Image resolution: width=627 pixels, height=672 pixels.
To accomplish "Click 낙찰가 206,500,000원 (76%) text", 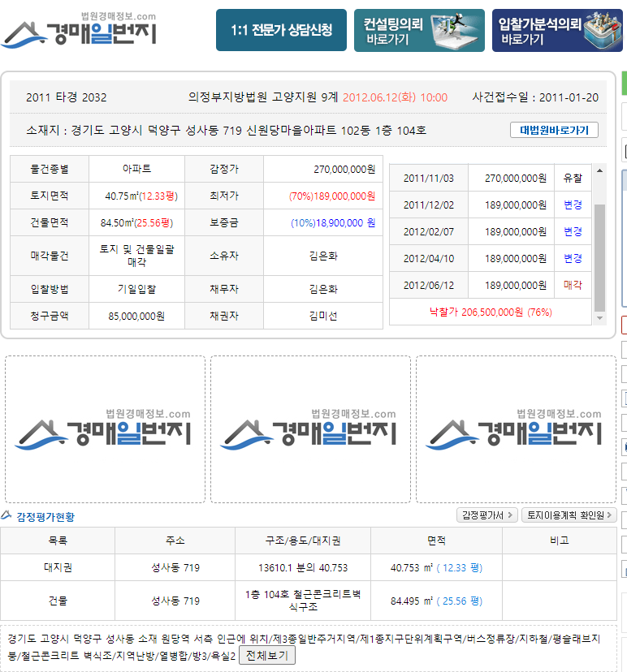I will tap(491, 312).
